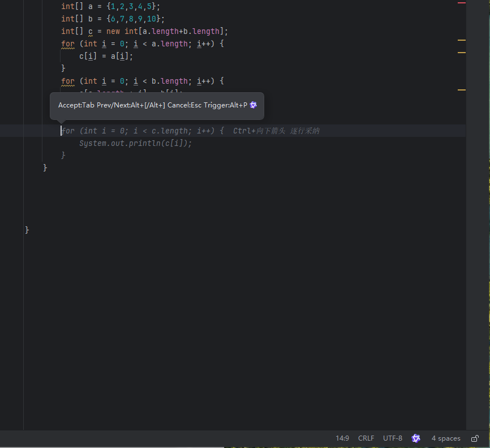Click the red error stripe marker at top
Viewport: 490px width, 448px height.
[x=462, y=3]
